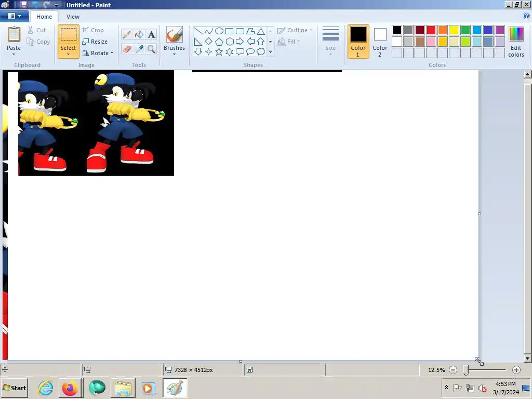Choose the Rounded rectangular callout shape
This screenshot has height=399, width=532.
point(240,52)
